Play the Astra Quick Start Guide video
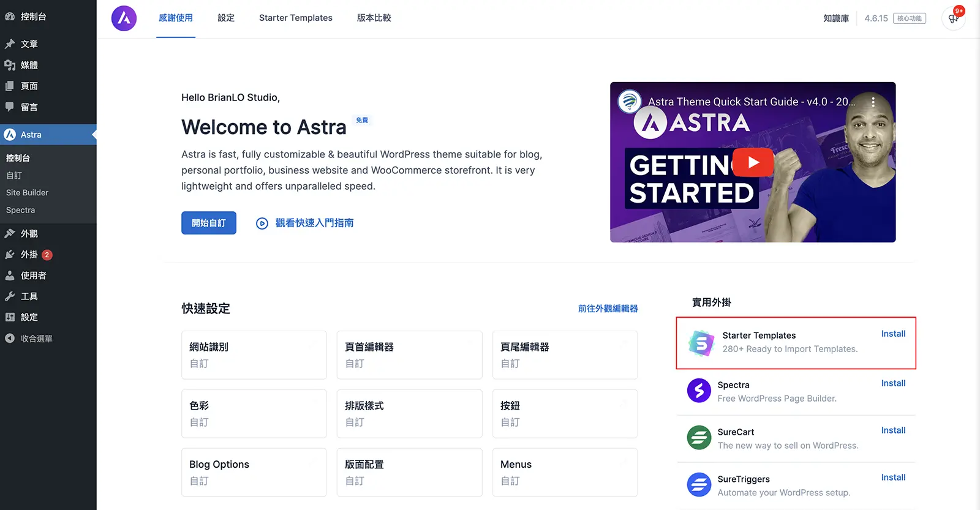The image size is (980, 510). [753, 162]
